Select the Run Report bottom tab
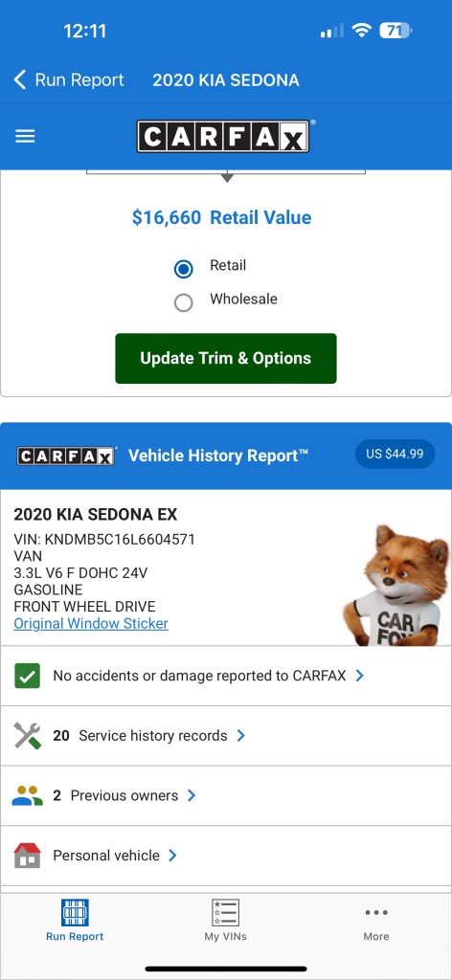 [x=75, y=920]
